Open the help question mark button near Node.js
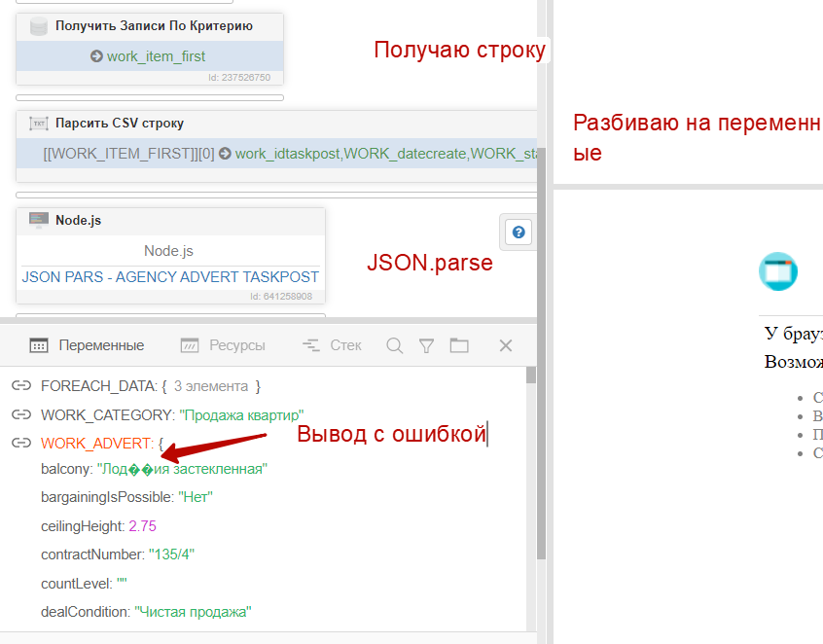The height and width of the screenshot is (644, 823). pos(518,232)
